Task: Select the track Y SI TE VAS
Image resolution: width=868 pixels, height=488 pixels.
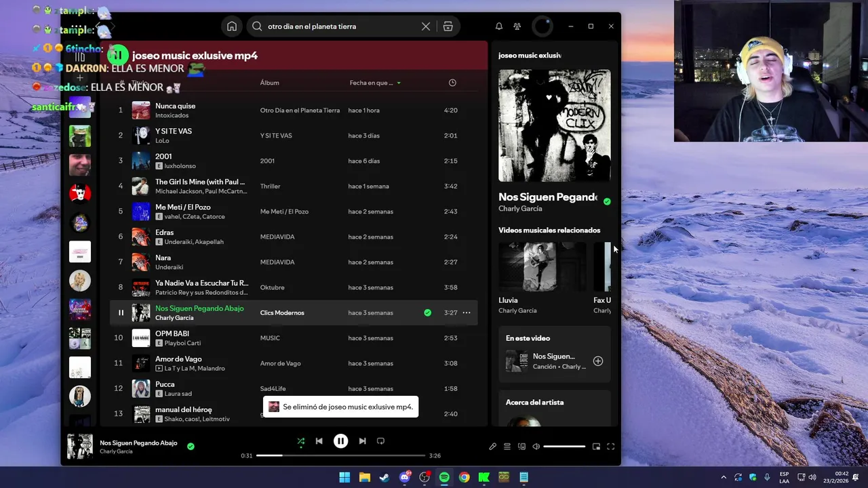Action: point(174,131)
